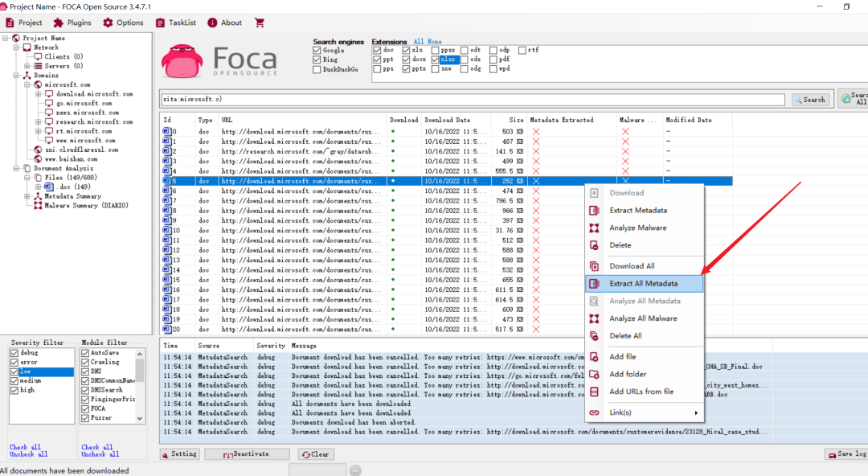The width and height of the screenshot is (868, 476).
Task: Click the About info icon
Action: [212, 23]
